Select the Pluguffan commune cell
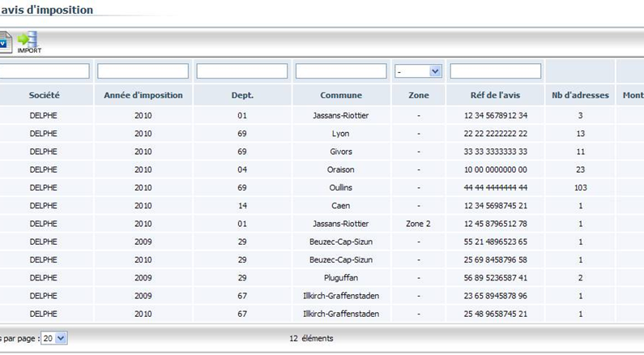The width and height of the screenshot is (644, 355). coord(341,278)
